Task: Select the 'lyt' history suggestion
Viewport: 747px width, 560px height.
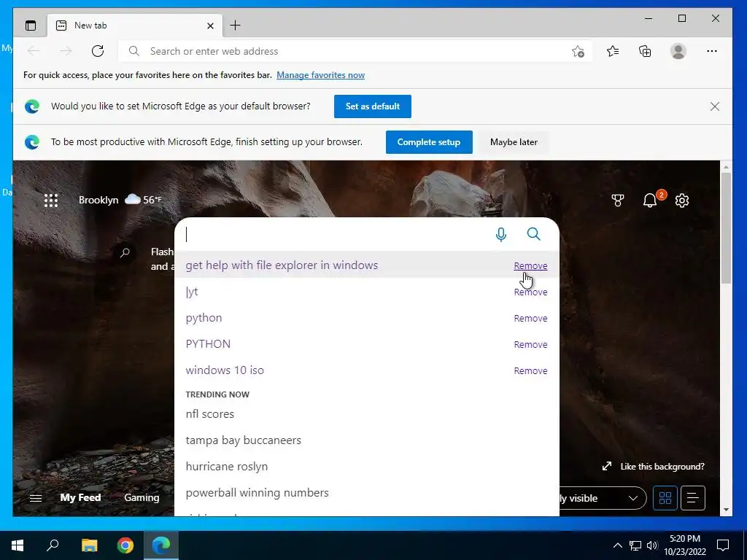Action: tap(192, 292)
